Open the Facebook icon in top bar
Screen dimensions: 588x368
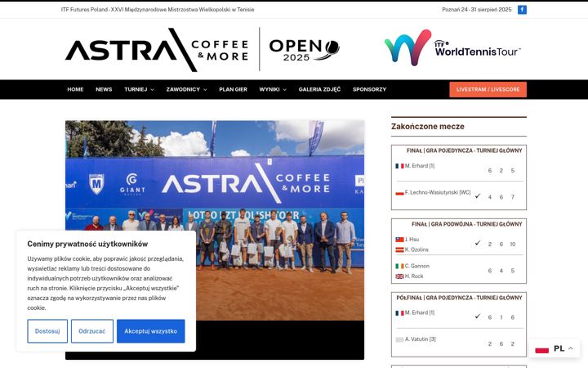pos(522,10)
